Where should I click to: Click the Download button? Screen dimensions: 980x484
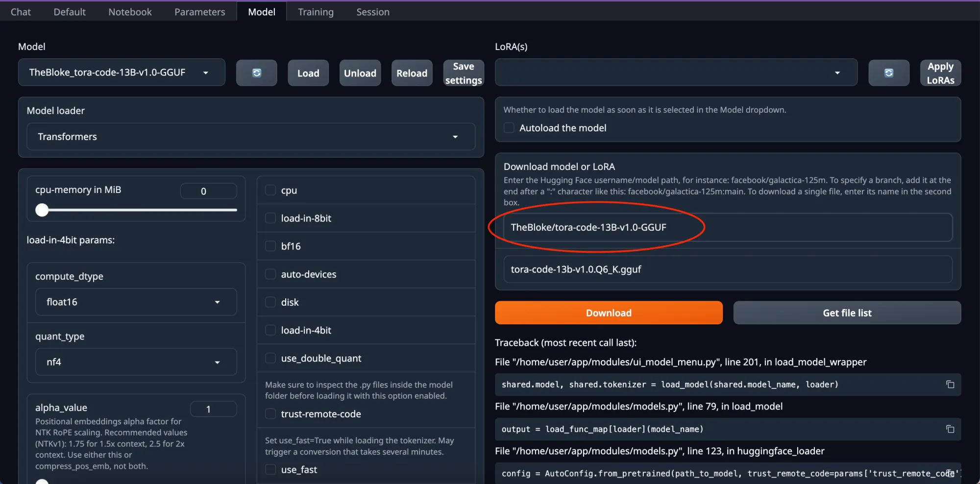click(x=608, y=313)
